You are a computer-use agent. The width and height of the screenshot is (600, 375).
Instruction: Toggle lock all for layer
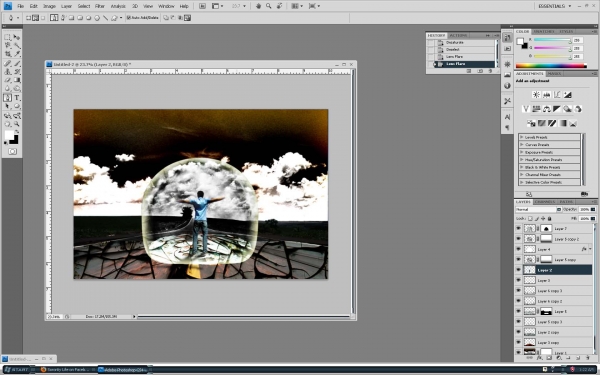click(x=549, y=218)
